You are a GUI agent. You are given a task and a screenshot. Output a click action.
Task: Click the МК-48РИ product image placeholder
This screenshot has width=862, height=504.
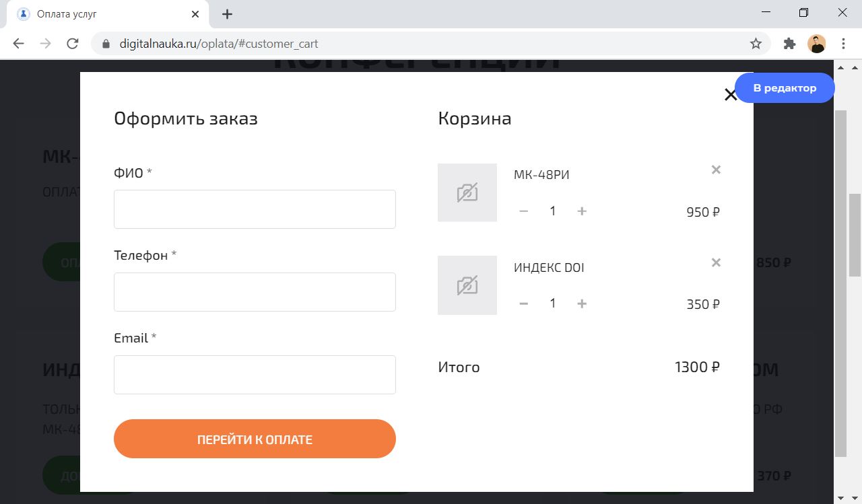467,192
